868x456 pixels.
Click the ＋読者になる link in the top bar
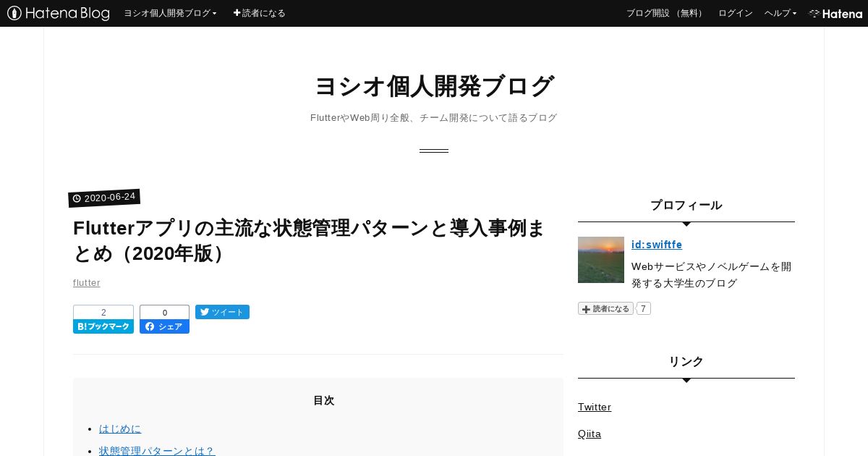(x=259, y=13)
